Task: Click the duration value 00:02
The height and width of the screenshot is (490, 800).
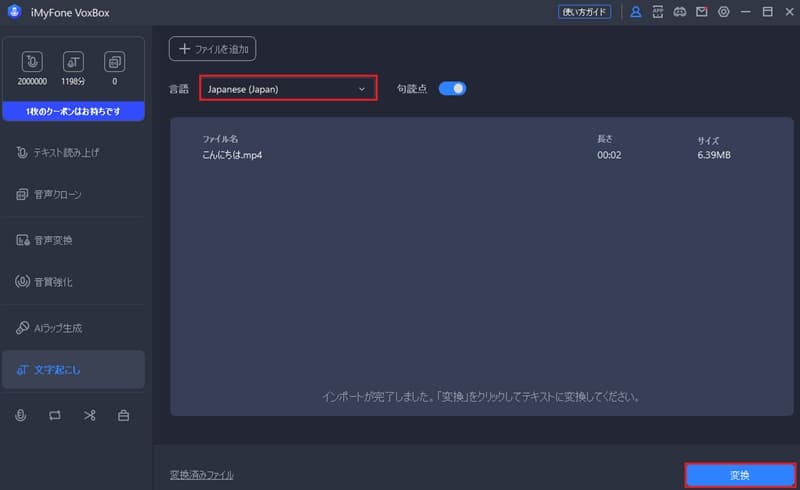Action: (609, 155)
